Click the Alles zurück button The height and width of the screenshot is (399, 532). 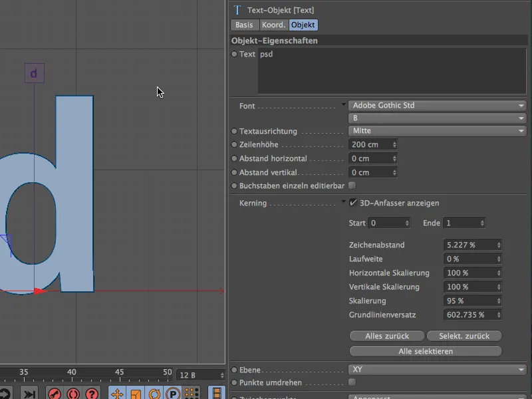[x=387, y=336]
